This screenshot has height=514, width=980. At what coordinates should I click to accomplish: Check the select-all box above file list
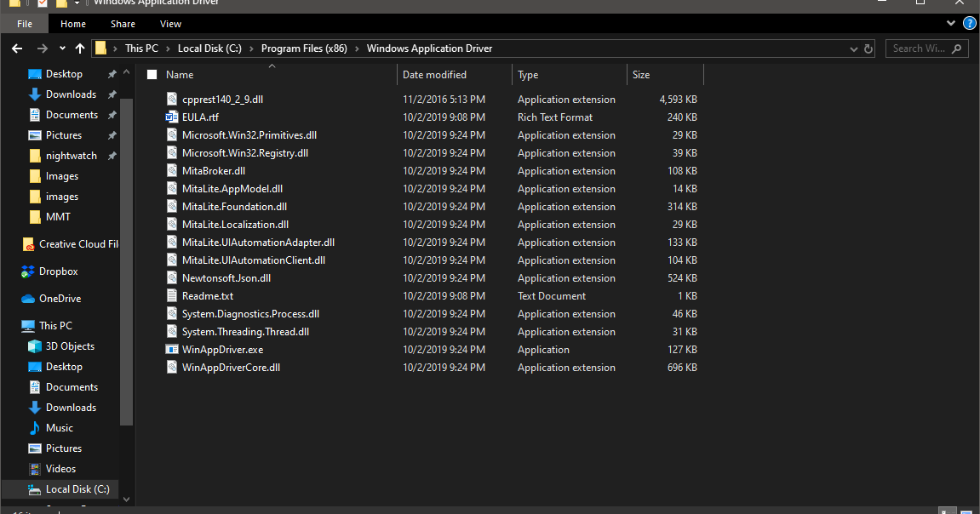[x=150, y=74]
